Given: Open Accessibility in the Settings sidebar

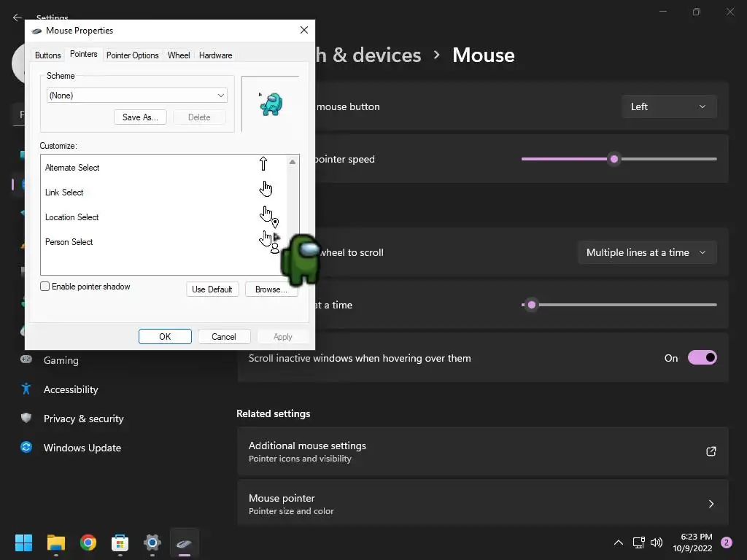Looking at the screenshot, I should tap(71, 389).
